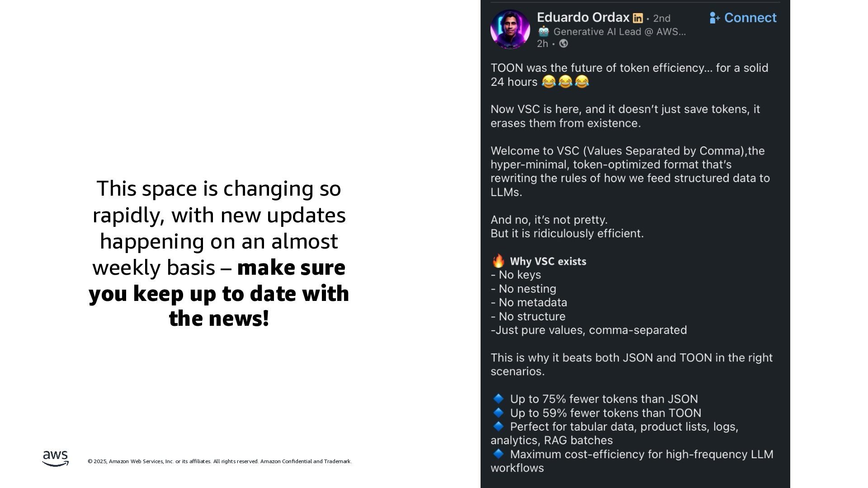Click the AWS logo in the footer
This screenshot has height=488, width=868.
pyautogui.click(x=55, y=458)
